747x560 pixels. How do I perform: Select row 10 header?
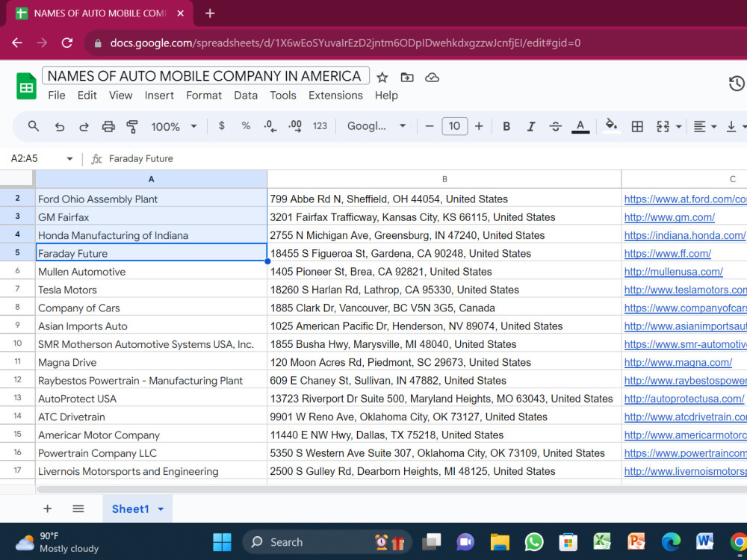17,343
